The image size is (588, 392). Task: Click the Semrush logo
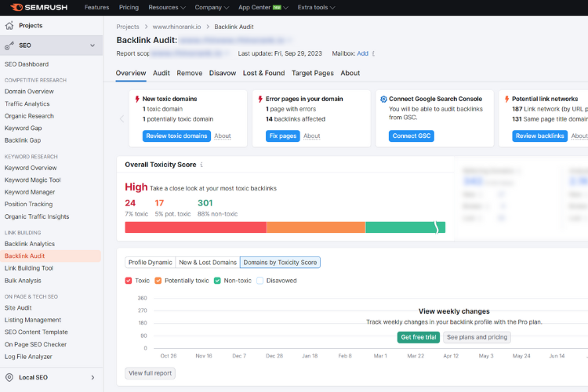[39, 7]
